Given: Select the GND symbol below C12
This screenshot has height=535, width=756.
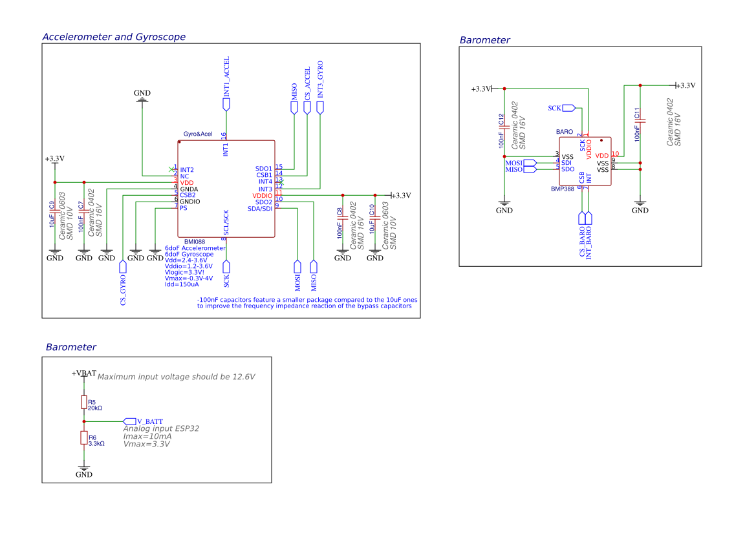Looking at the screenshot, I should point(504,207).
